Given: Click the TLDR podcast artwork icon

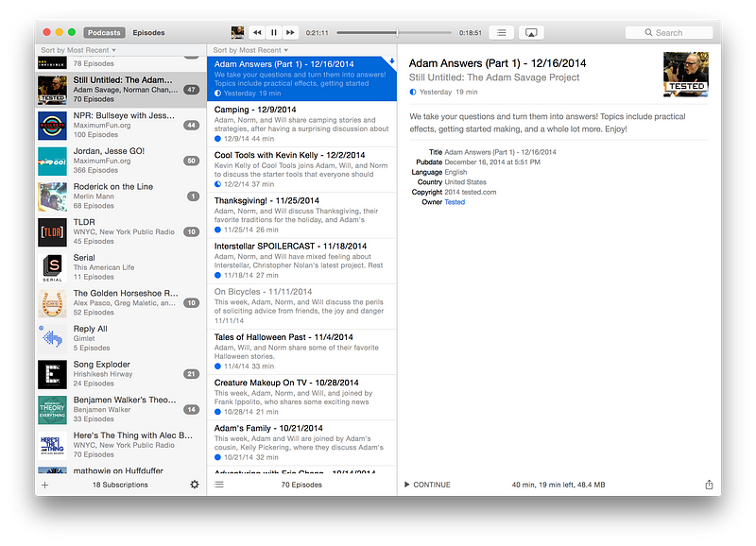Looking at the screenshot, I should [53, 232].
